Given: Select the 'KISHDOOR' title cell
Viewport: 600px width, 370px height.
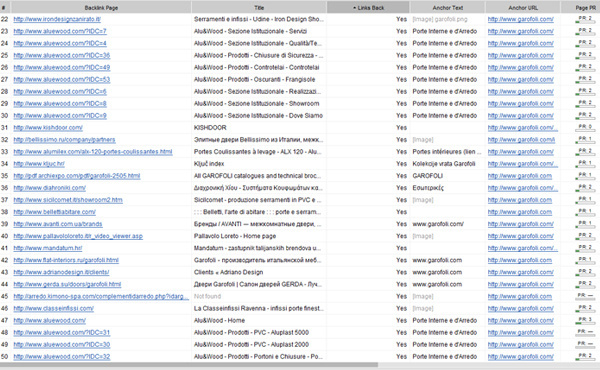Looking at the screenshot, I should coord(210,128).
